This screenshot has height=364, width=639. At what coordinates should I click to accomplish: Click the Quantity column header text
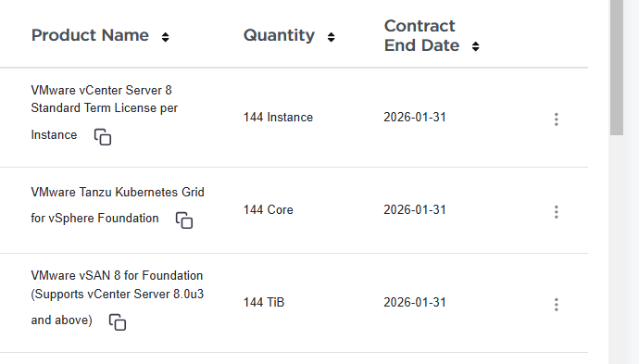coord(279,35)
